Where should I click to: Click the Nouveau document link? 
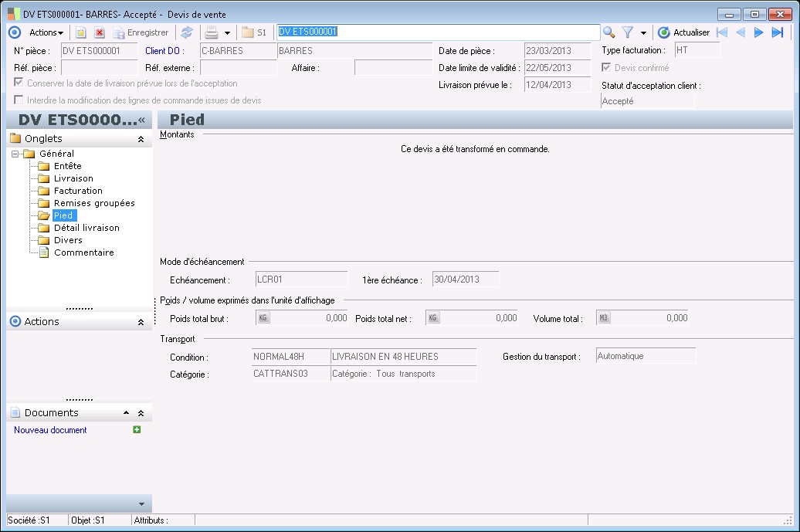pos(50,430)
